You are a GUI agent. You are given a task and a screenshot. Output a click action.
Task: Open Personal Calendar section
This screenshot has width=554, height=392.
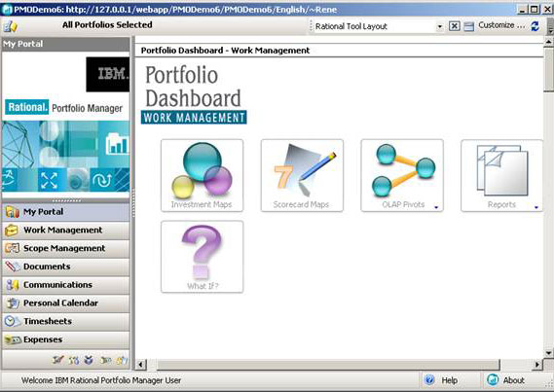[65, 303]
